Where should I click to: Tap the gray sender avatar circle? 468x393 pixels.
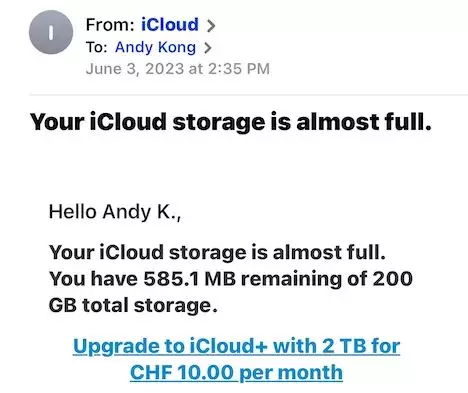(51, 32)
